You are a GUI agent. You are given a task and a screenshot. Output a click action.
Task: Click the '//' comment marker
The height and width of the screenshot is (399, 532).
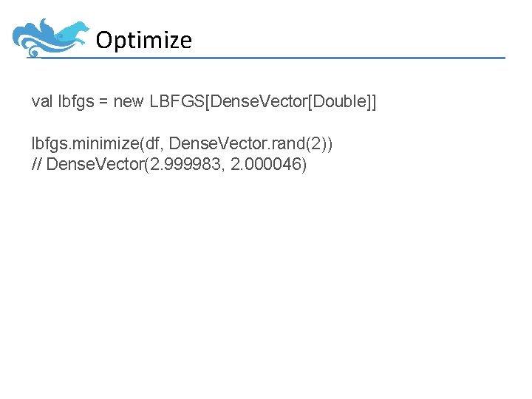tap(37, 164)
